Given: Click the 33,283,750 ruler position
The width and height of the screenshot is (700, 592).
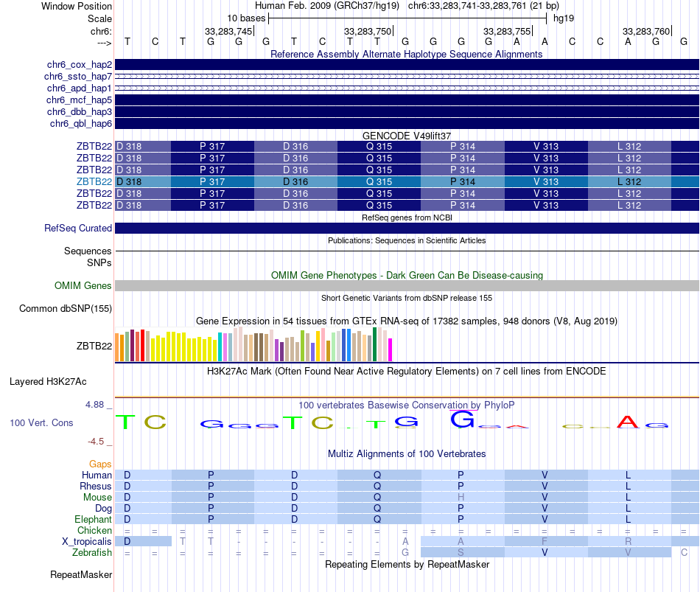Looking at the screenshot, I should [x=368, y=31].
